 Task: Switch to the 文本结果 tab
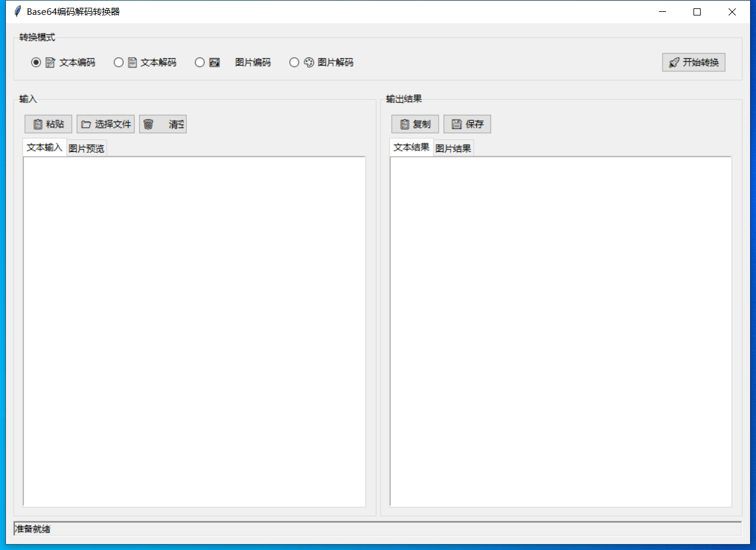tap(411, 148)
